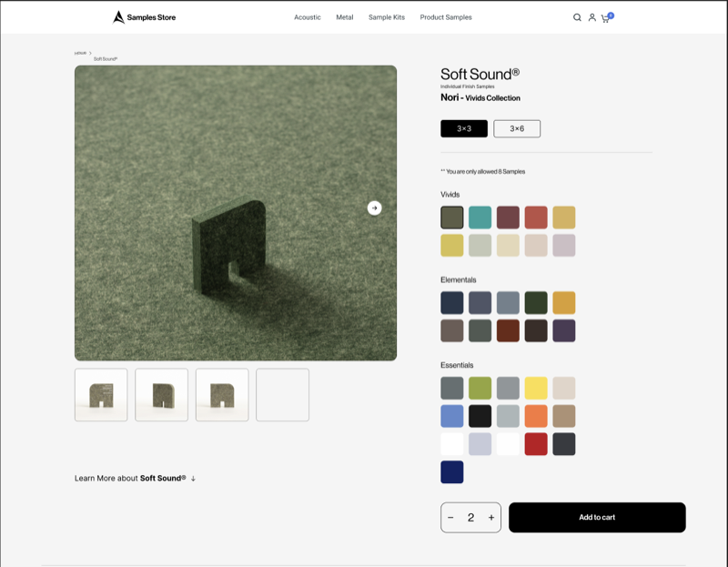Follow the Soft Sound breadcrumb link

point(106,59)
